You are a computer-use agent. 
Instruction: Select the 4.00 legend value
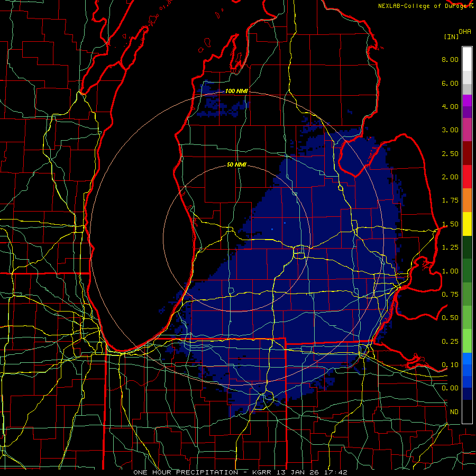coord(450,106)
